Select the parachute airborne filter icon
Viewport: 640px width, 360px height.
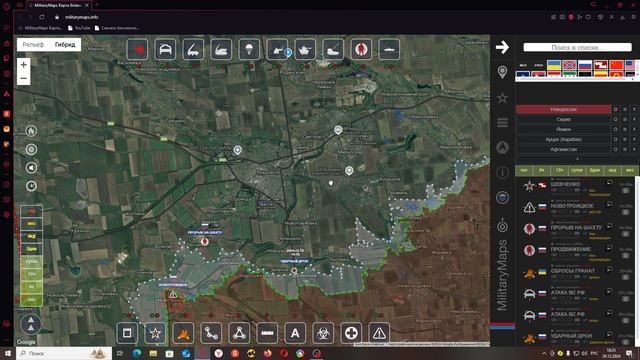tap(249, 49)
